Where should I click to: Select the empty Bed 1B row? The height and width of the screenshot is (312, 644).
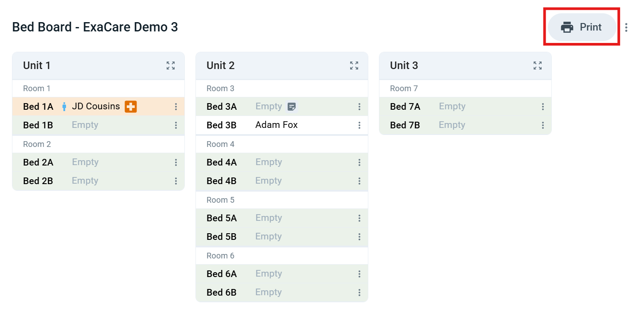coord(98,125)
